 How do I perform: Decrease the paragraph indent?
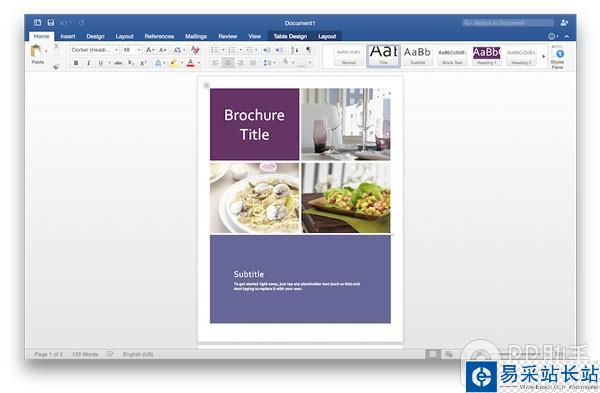coord(267,50)
